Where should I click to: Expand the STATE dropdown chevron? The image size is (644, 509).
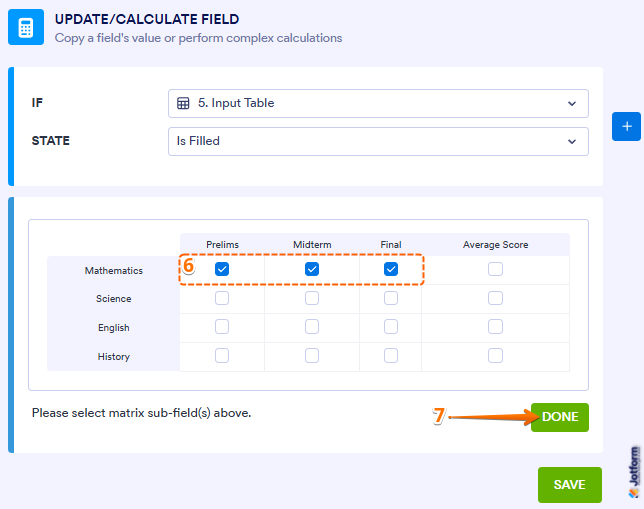572,142
